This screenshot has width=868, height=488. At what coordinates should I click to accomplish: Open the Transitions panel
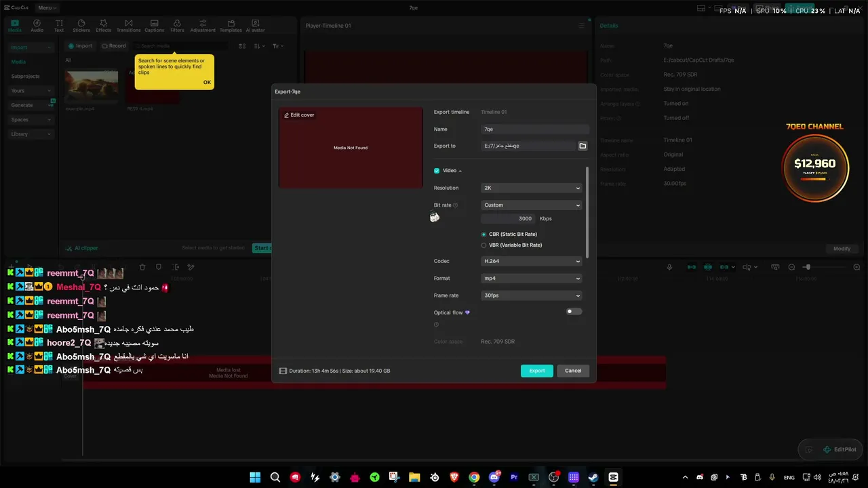click(128, 26)
